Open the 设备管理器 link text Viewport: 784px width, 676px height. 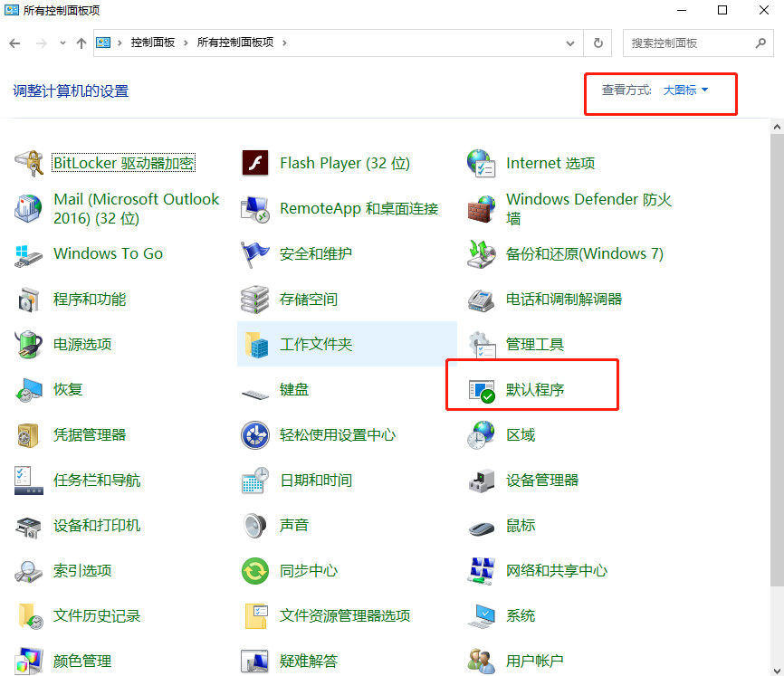542,481
